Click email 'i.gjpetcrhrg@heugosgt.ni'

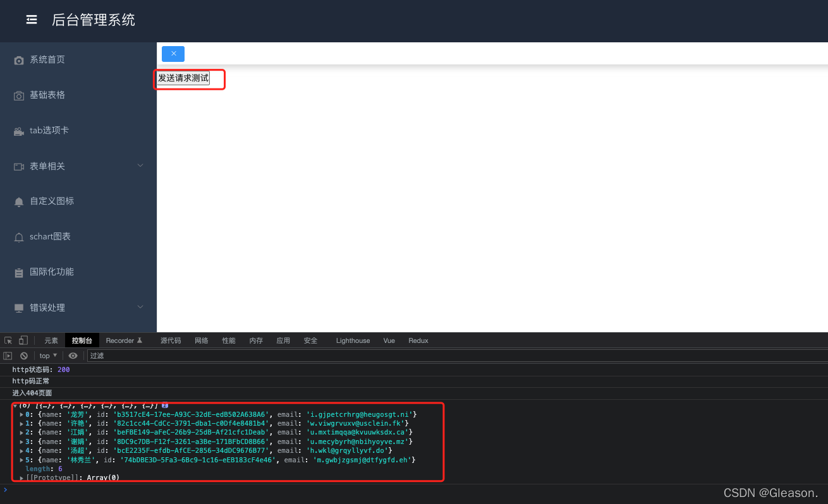coord(360,414)
